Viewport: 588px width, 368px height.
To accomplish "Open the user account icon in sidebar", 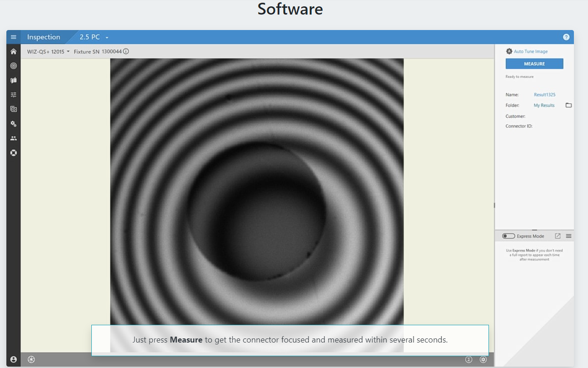I will [x=14, y=359].
